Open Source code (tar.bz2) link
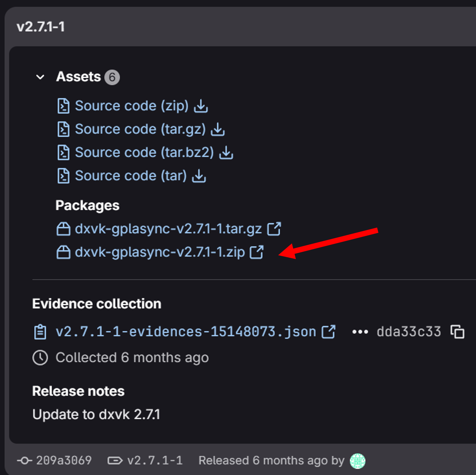Screen dimensions: 476x475 pos(144,152)
